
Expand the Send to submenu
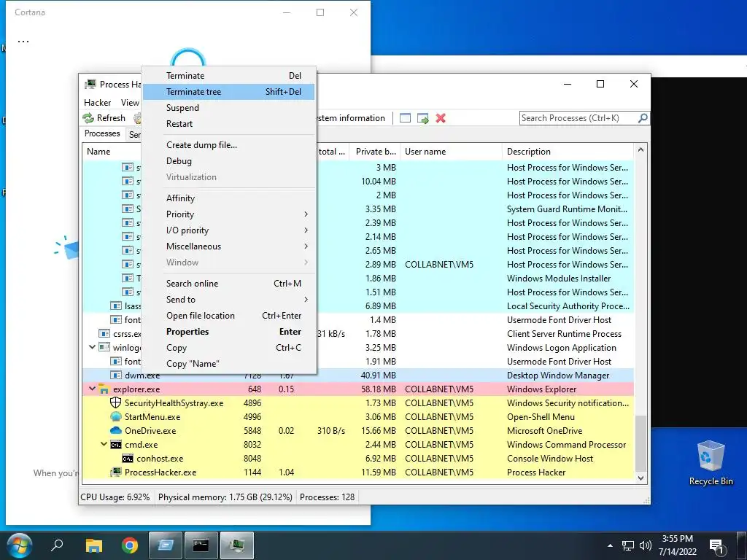pyautogui.click(x=228, y=300)
